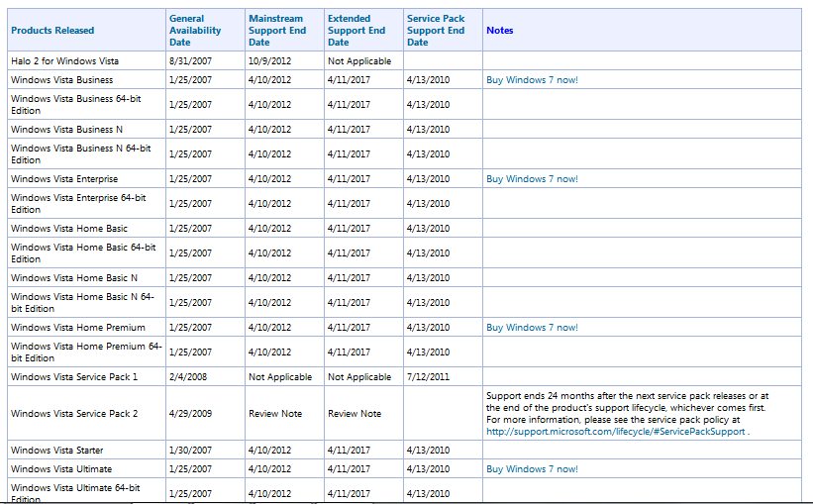
Task: Select Windows Vista Enterprise 64-bit Edition
Action: (78, 204)
